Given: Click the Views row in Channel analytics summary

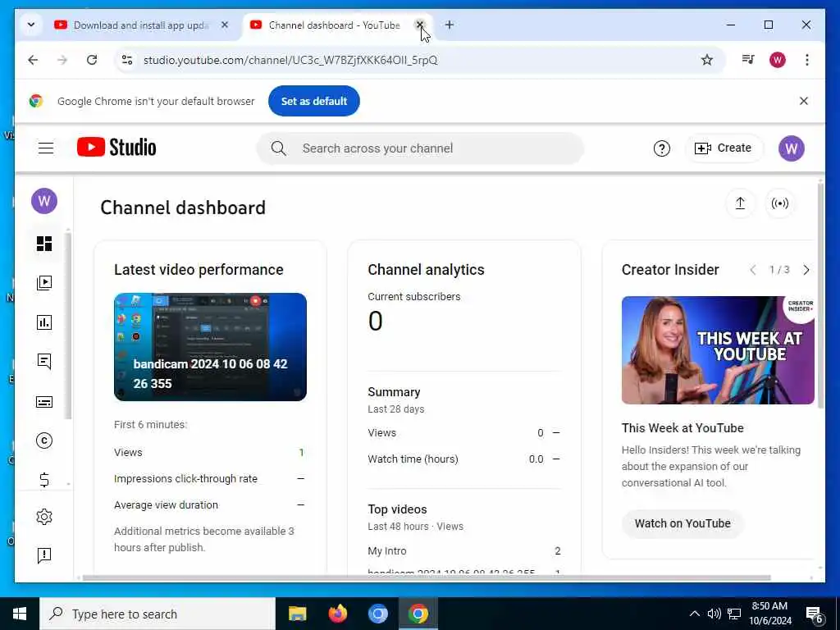Looking at the screenshot, I should pyautogui.click(x=464, y=433).
